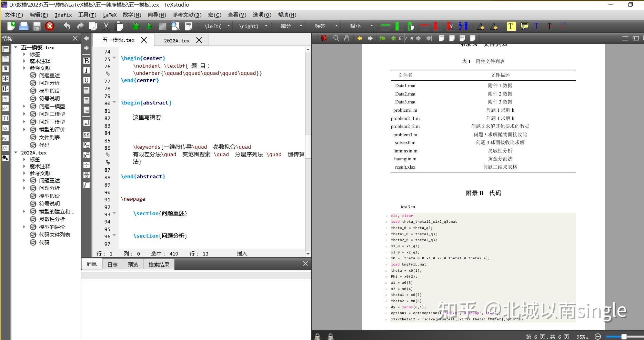Insert a fraction using the fraction icon

(x=87, y=175)
